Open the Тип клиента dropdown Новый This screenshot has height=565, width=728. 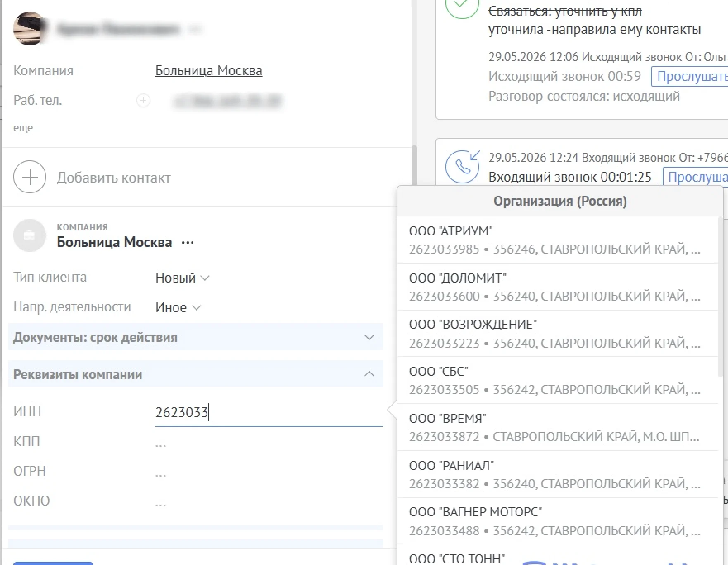point(182,278)
